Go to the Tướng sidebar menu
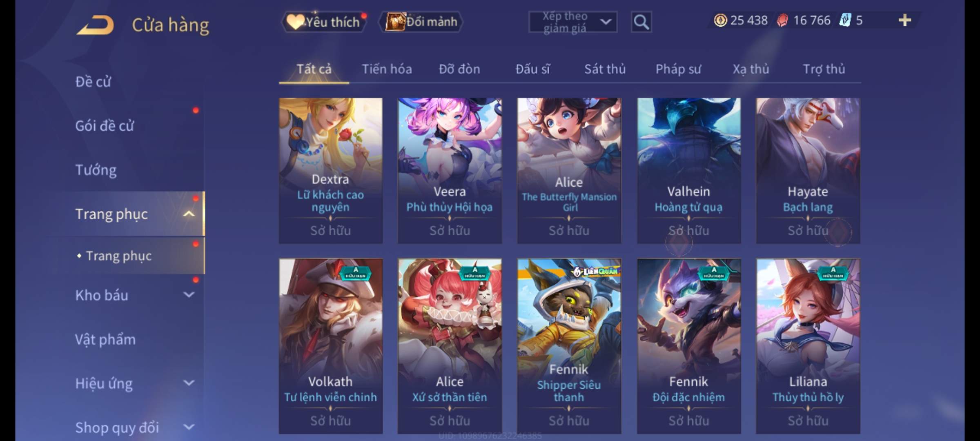 [96, 170]
